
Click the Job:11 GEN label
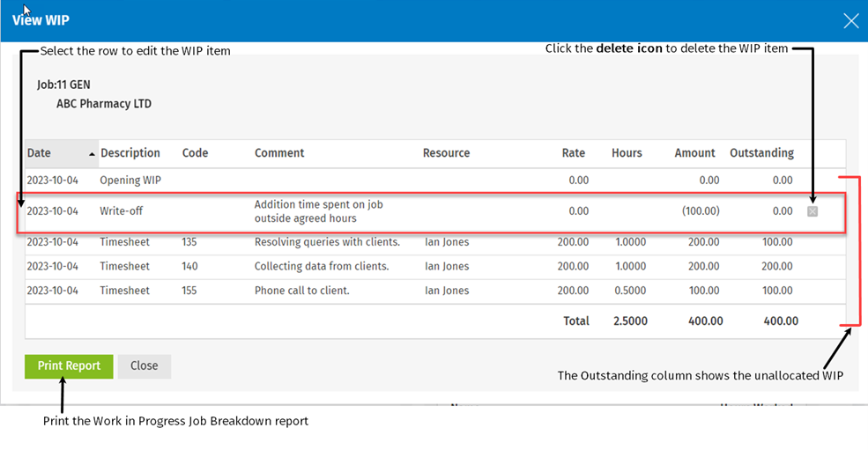tap(63, 85)
